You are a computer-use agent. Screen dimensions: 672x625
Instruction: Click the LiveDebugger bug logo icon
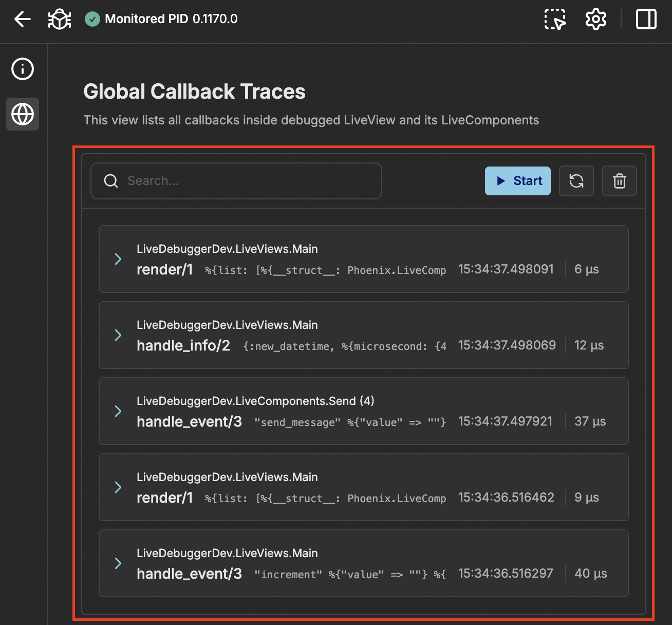pyautogui.click(x=60, y=20)
